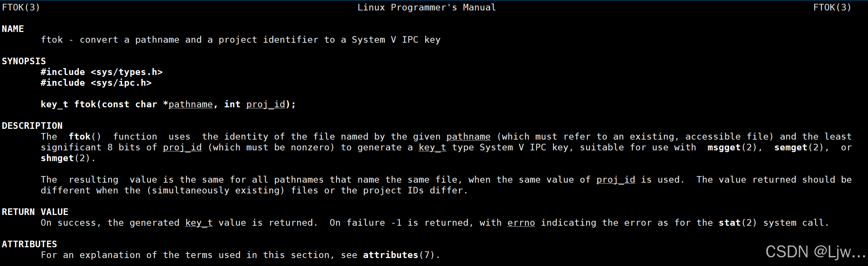868x266 pixels.
Task: Click the NAME section heading
Action: click(13, 29)
